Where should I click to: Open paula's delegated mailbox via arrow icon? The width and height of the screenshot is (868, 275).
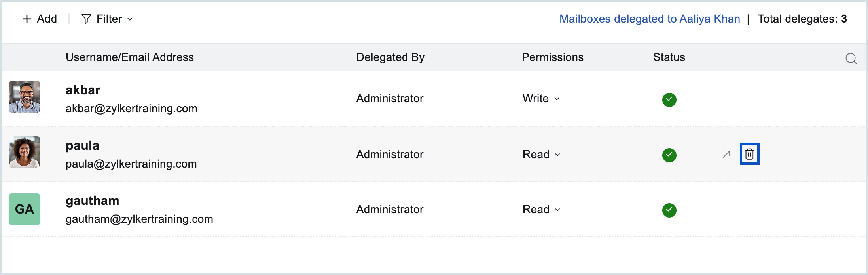coord(725,154)
